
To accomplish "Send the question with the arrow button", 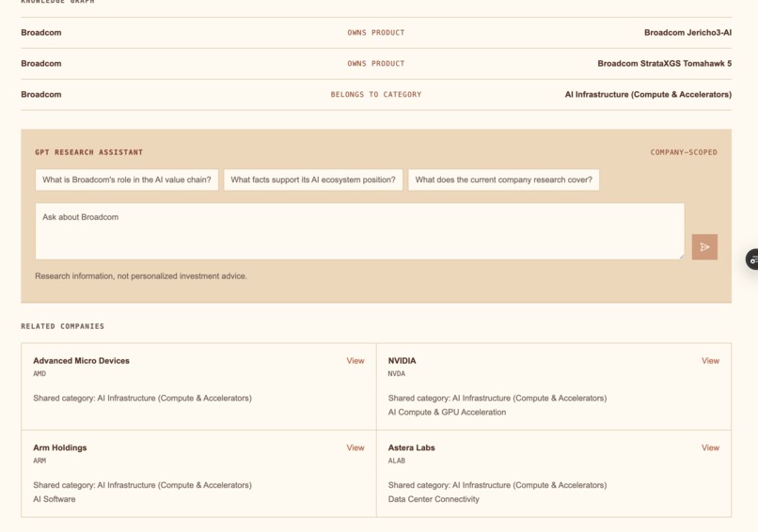I will [704, 247].
